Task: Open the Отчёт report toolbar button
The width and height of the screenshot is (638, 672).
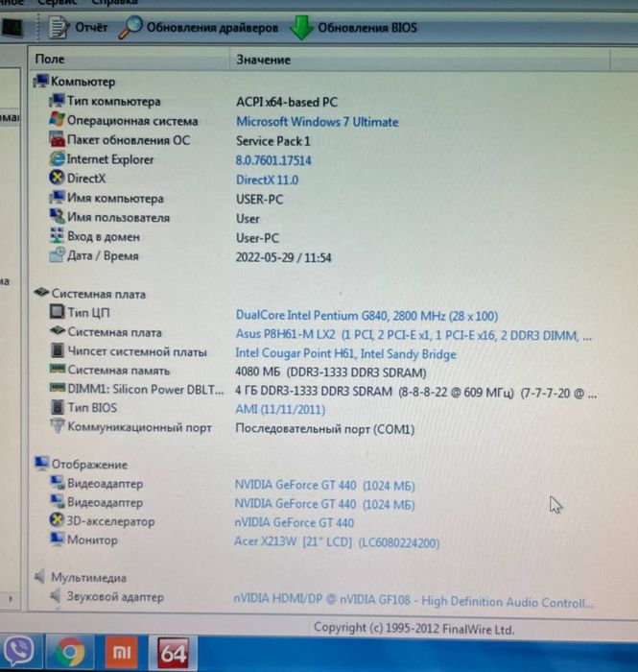Action: pyautogui.click(x=78, y=28)
